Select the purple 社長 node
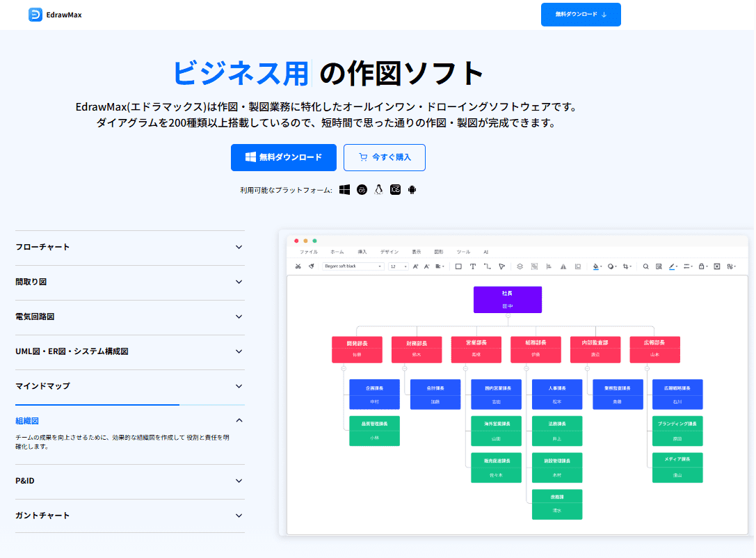 tap(508, 299)
